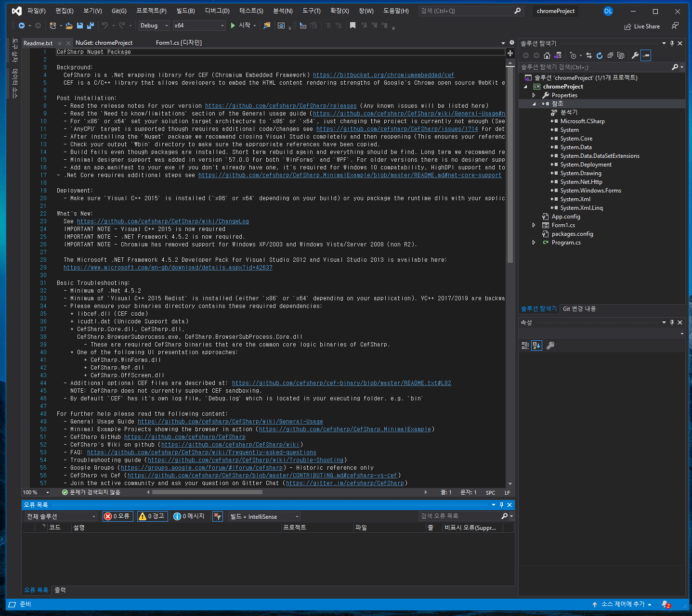The image size is (692, 616).
Task: Open the 100 % zoom dropdown
Action: click(x=36, y=492)
